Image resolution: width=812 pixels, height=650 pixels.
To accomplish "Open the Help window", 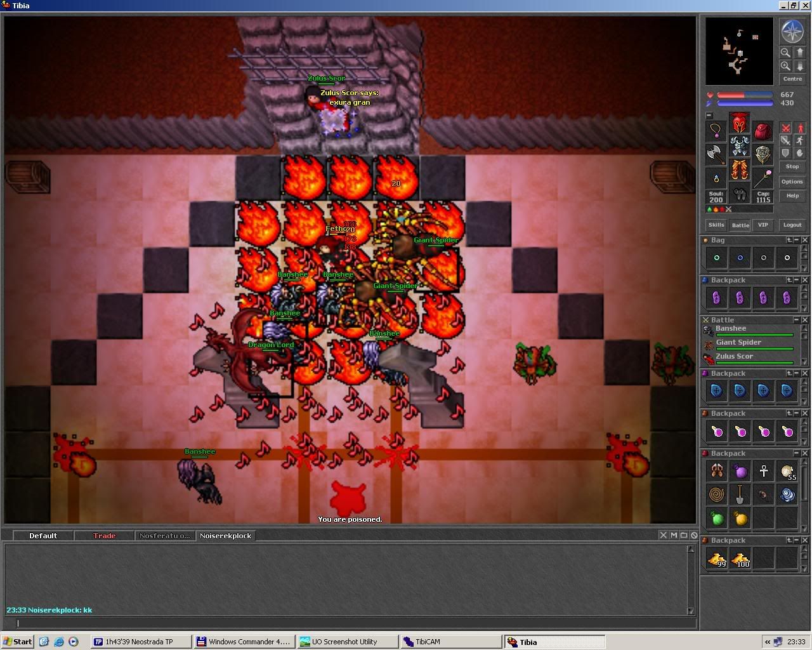I will pos(792,196).
